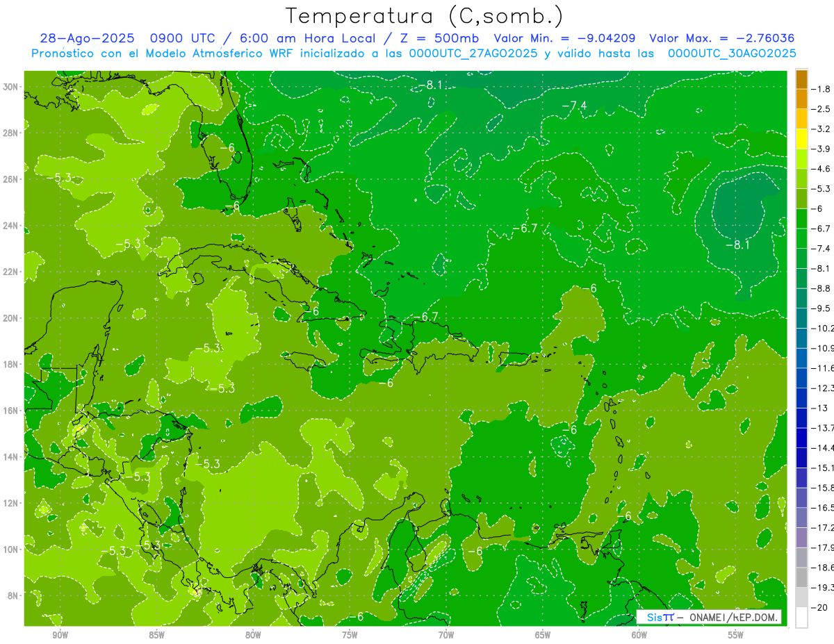Click the valid-until time "0000UTC_30AGO2025"
The height and width of the screenshot is (644, 834).
(x=732, y=53)
